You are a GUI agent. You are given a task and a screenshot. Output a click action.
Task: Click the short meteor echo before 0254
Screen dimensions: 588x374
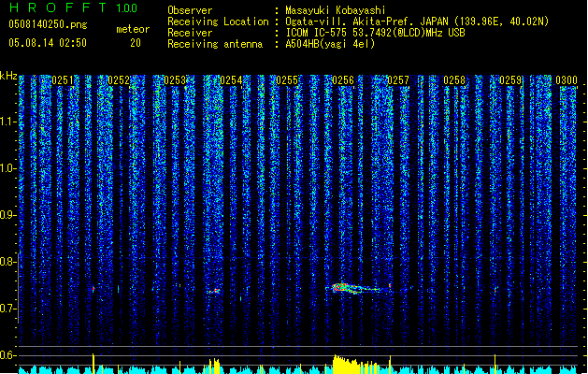(214, 291)
